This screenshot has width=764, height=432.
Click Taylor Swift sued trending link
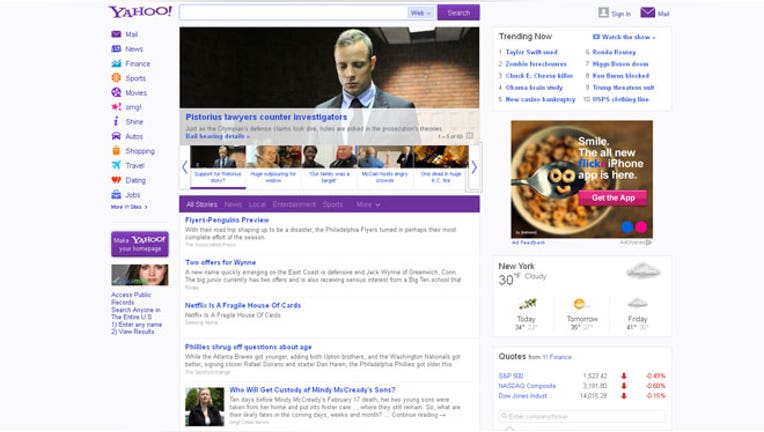tap(531, 52)
